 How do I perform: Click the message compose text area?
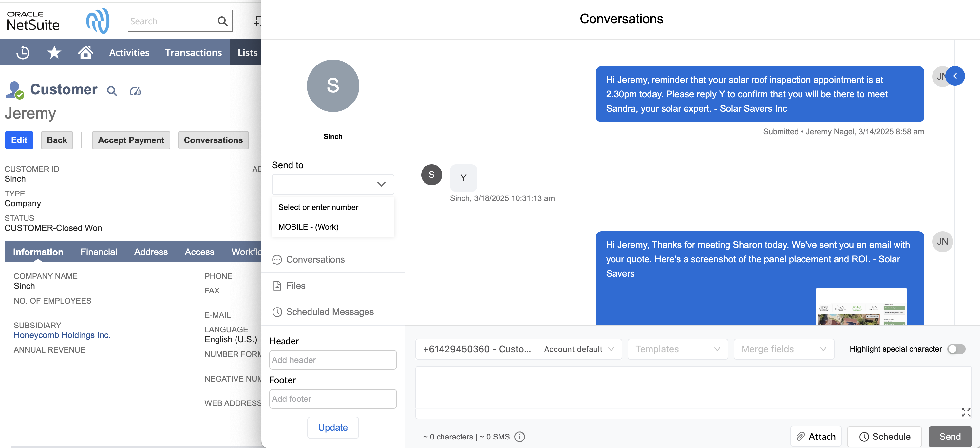tap(693, 392)
